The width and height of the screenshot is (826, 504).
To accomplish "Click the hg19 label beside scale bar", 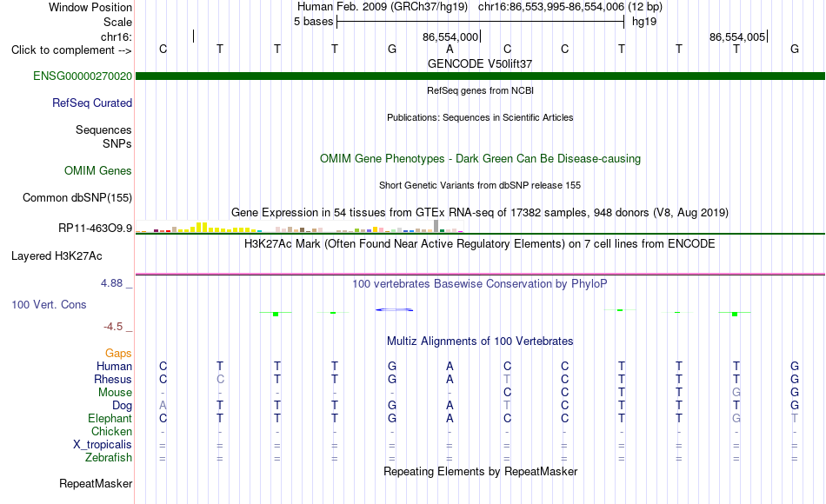I will pos(643,22).
